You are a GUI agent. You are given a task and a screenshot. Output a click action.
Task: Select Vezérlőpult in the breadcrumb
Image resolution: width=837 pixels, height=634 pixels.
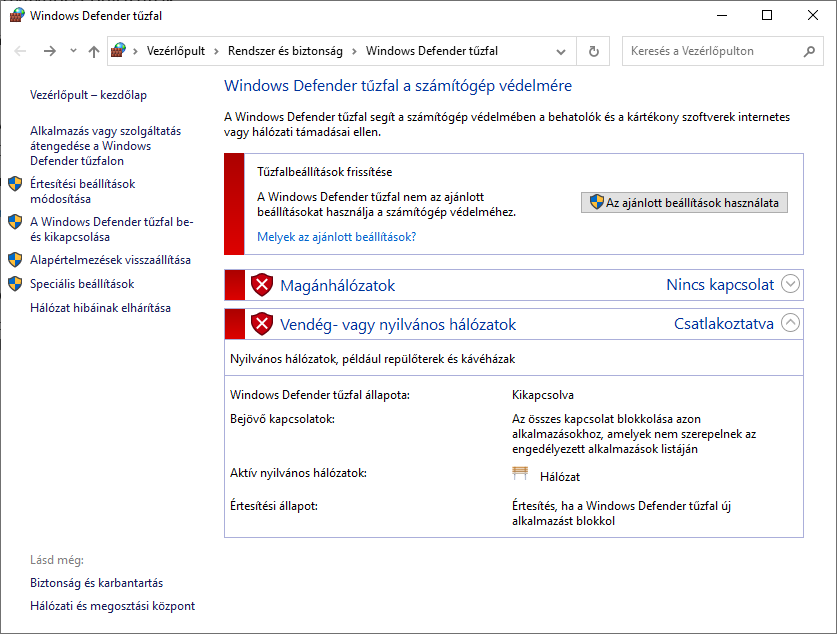click(x=176, y=51)
